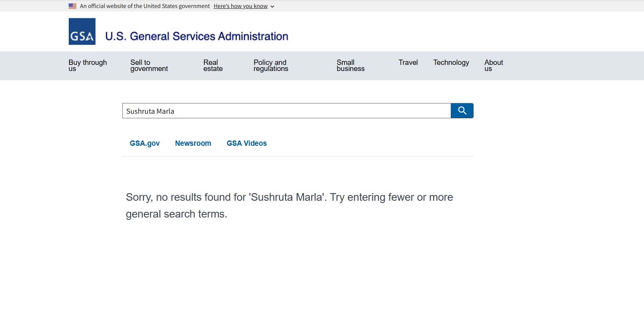
Task: Open the Travel navigation item
Action: [x=408, y=63]
